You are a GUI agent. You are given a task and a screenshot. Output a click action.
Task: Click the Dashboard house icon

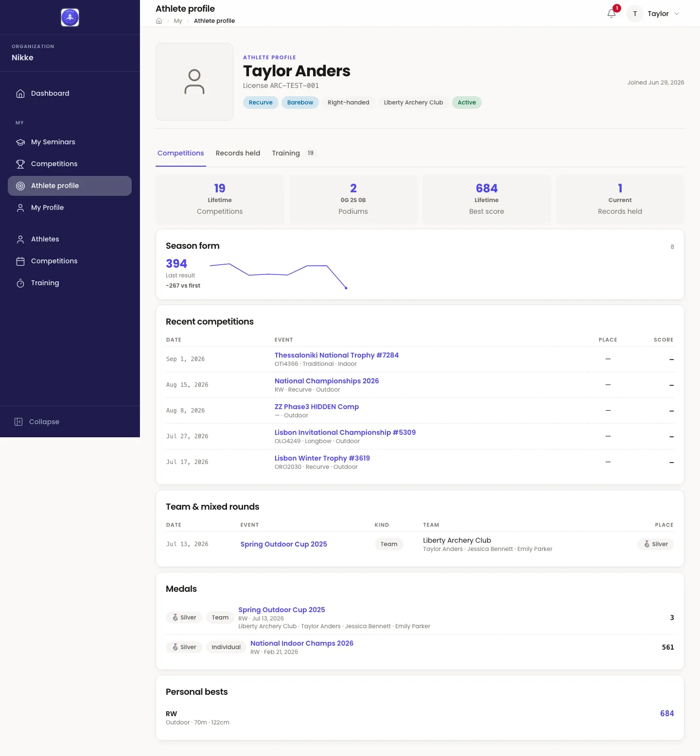(x=20, y=93)
